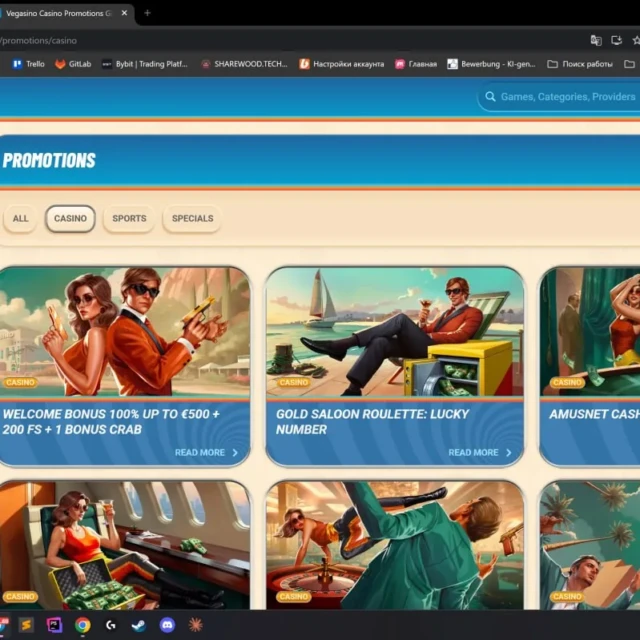Open the Amusnet Cash promotion title
640x640 pixels.
click(594, 414)
